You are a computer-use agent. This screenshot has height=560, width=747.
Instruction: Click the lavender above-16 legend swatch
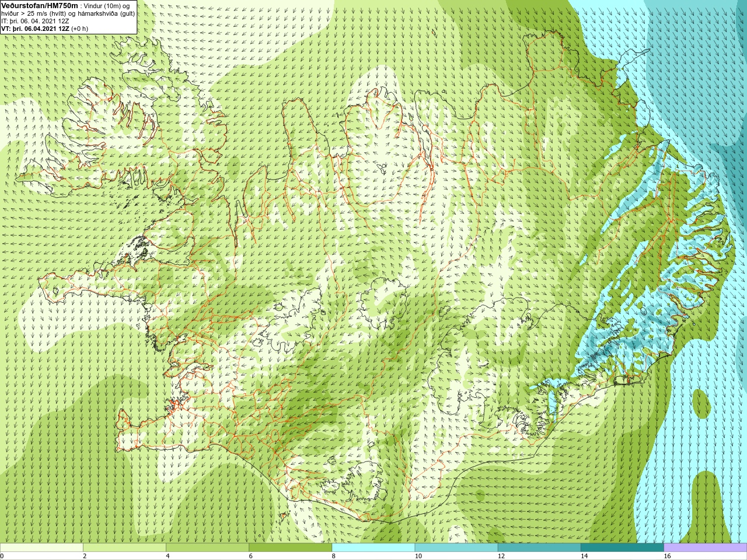point(705,548)
